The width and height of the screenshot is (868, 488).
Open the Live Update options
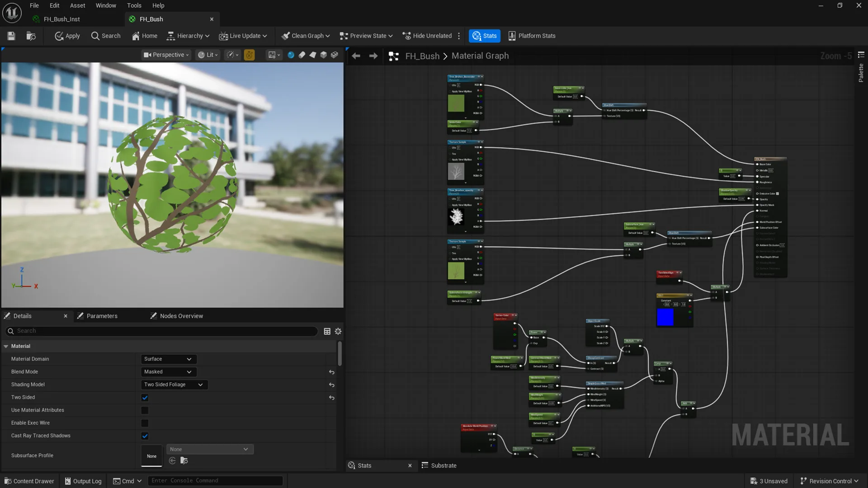click(x=243, y=36)
